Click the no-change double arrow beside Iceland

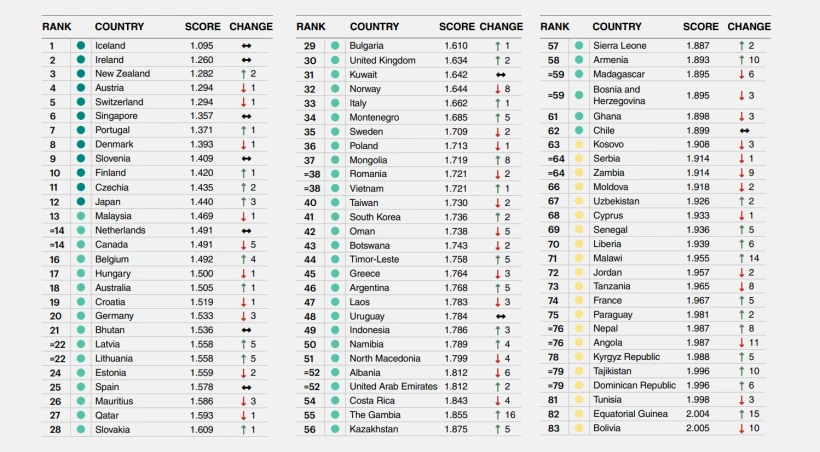(246, 46)
